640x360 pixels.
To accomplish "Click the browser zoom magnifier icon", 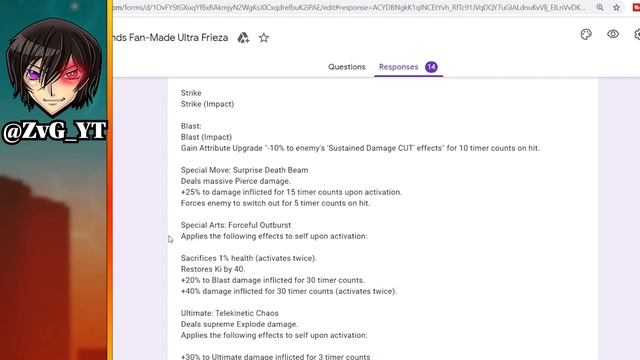I will coord(600,7).
